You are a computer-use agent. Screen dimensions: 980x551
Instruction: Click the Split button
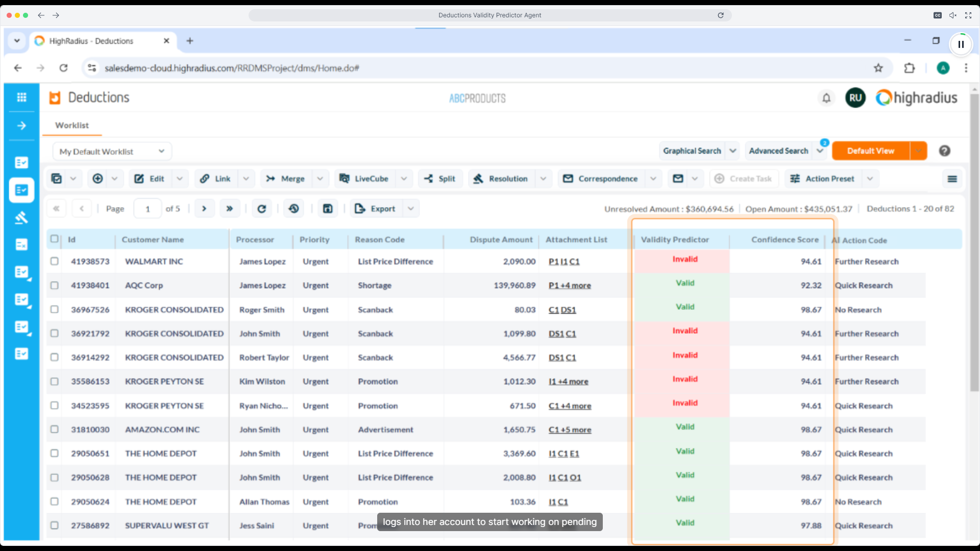[439, 179]
